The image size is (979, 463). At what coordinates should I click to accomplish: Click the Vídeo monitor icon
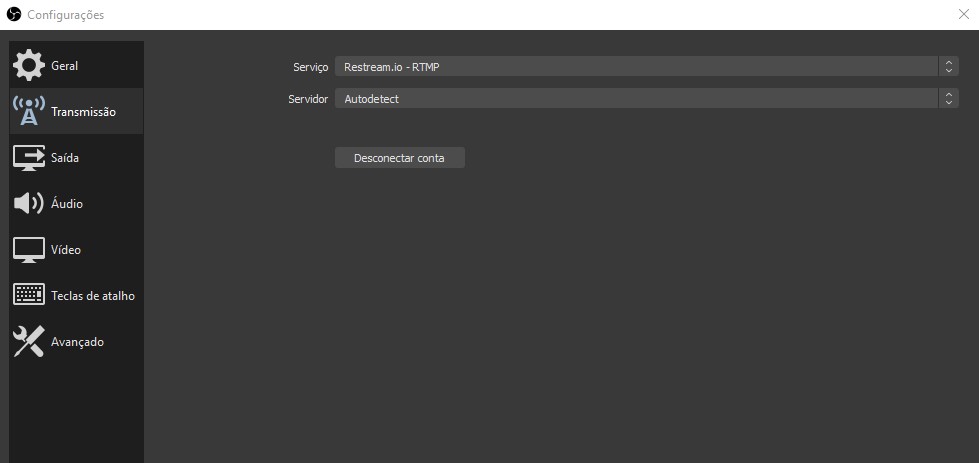click(29, 250)
